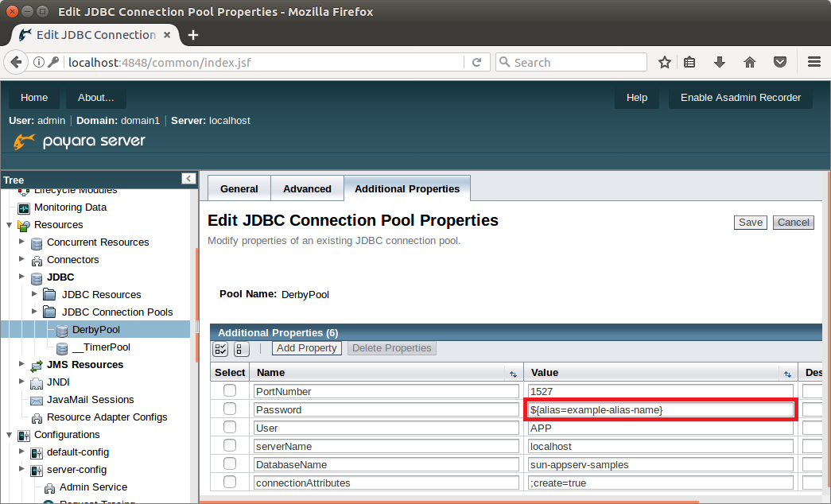831x504 pixels.
Task: Click the URL address bar
Action: point(265,62)
